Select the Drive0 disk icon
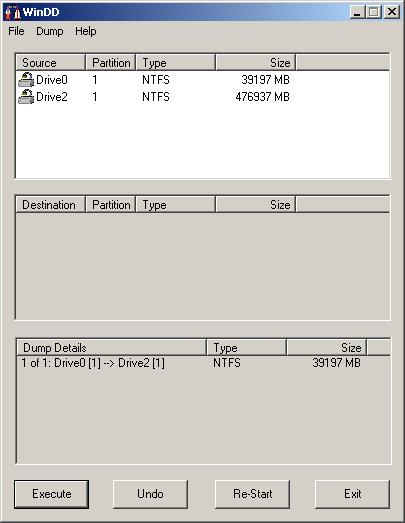Viewport: 405px width, 523px height. (x=26, y=80)
